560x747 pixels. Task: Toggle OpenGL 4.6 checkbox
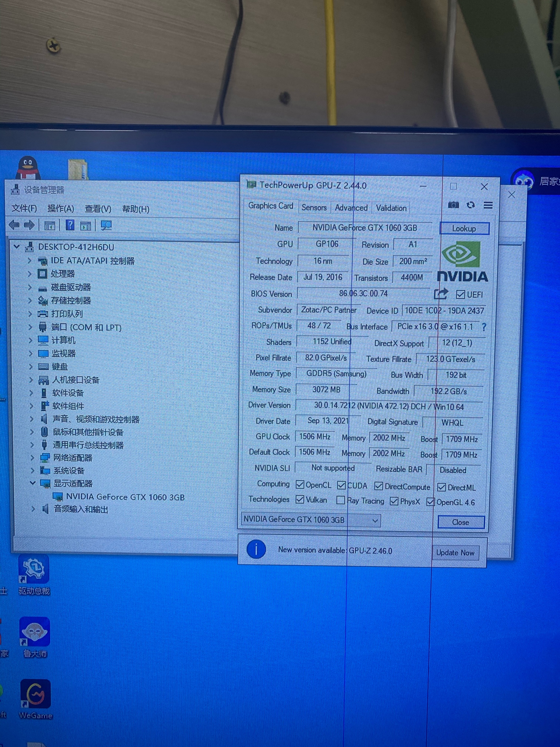(430, 502)
